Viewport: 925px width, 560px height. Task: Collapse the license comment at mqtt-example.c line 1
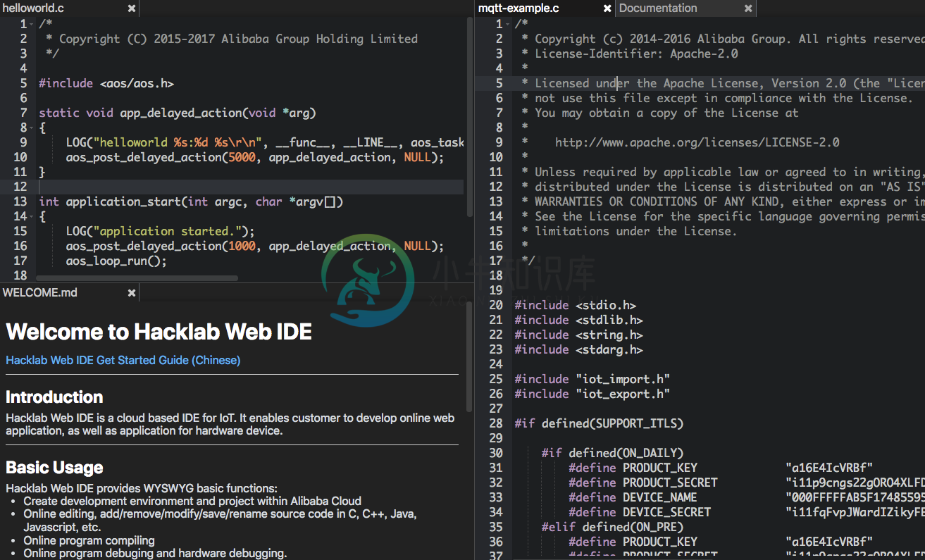point(508,25)
